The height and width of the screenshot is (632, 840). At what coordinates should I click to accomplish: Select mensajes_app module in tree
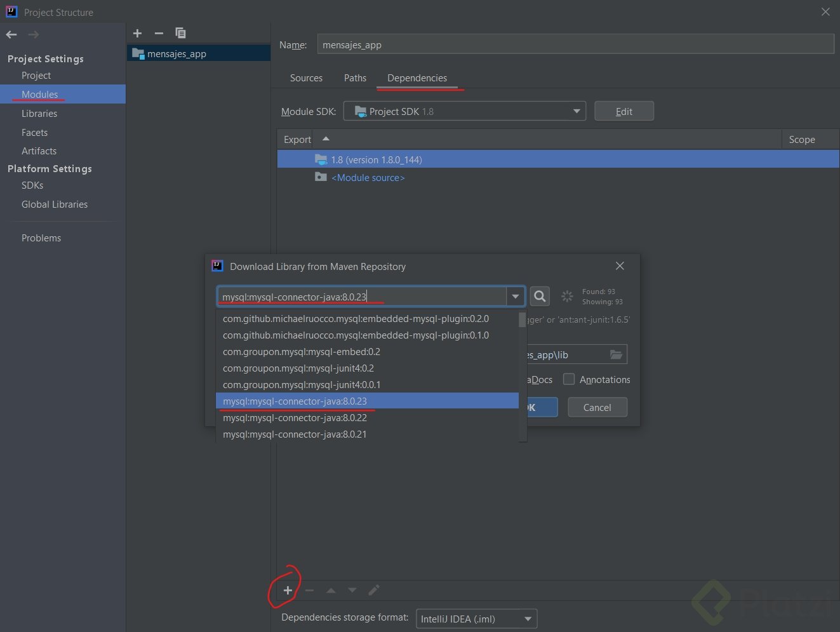click(199, 54)
